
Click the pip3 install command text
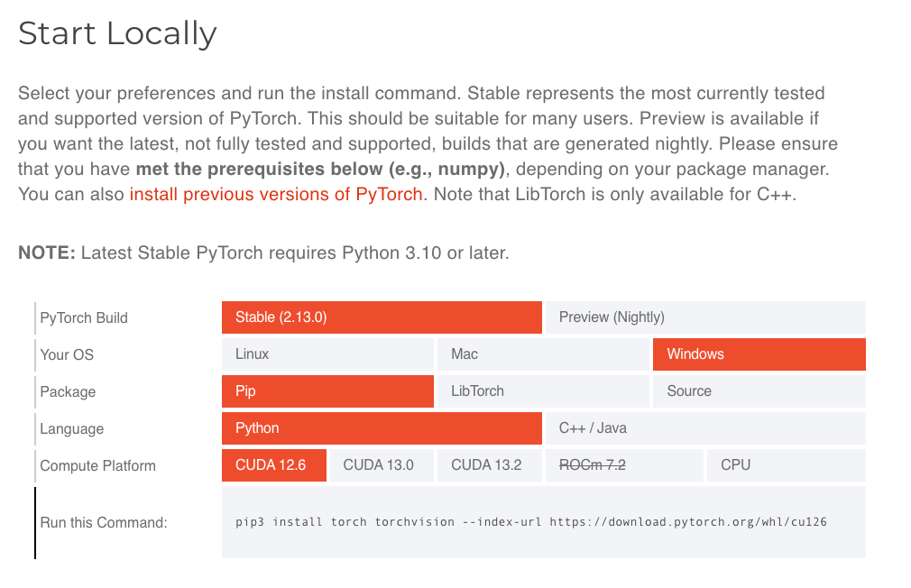click(x=530, y=522)
